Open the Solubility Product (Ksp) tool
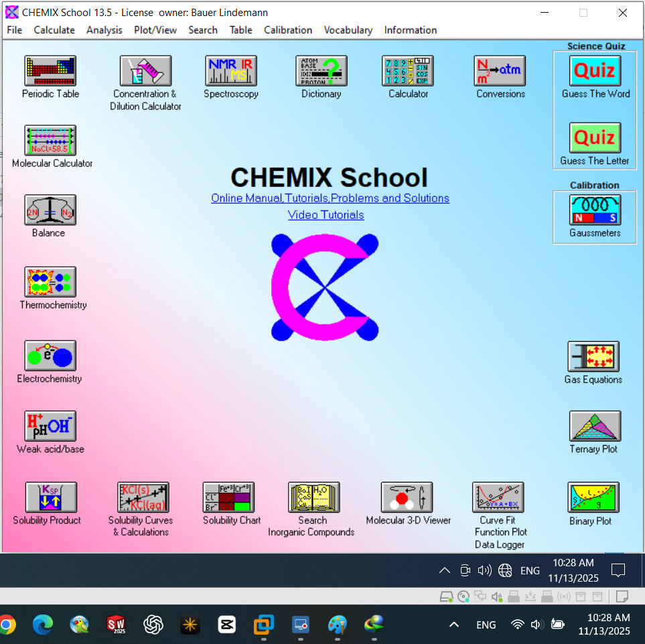This screenshot has height=644, width=645. [x=51, y=497]
